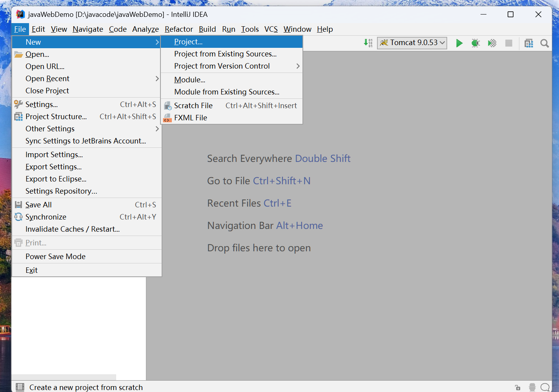The width and height of the screenshot is (559, 392).
Task: Open the Navigate menu
Action: 88,29
